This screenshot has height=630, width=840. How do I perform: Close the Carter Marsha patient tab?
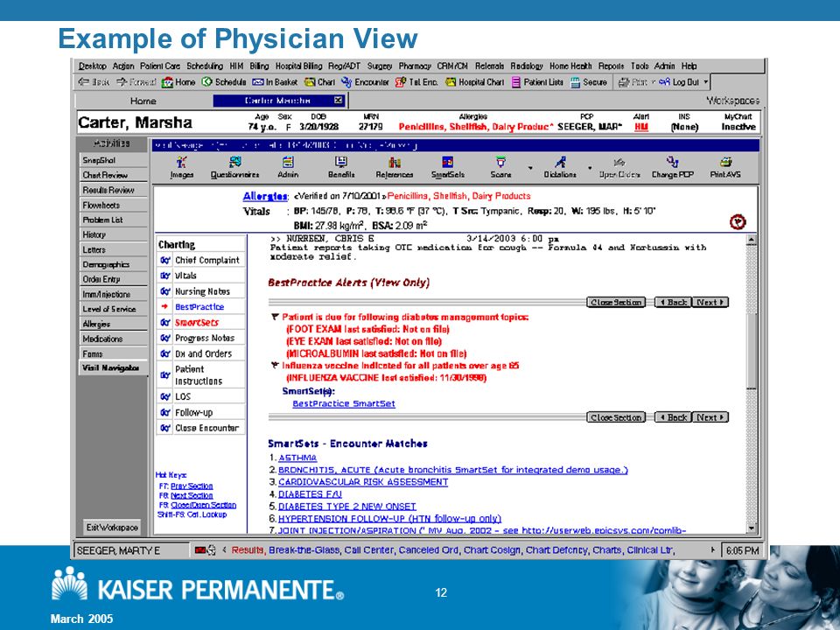tap(338, 100)
